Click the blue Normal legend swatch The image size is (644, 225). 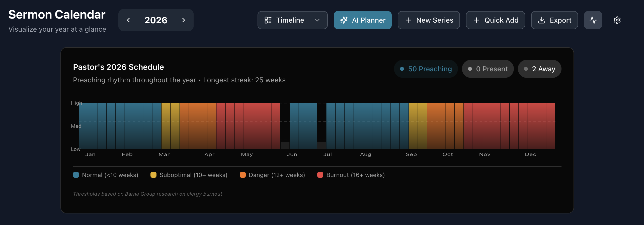point(76,175)
